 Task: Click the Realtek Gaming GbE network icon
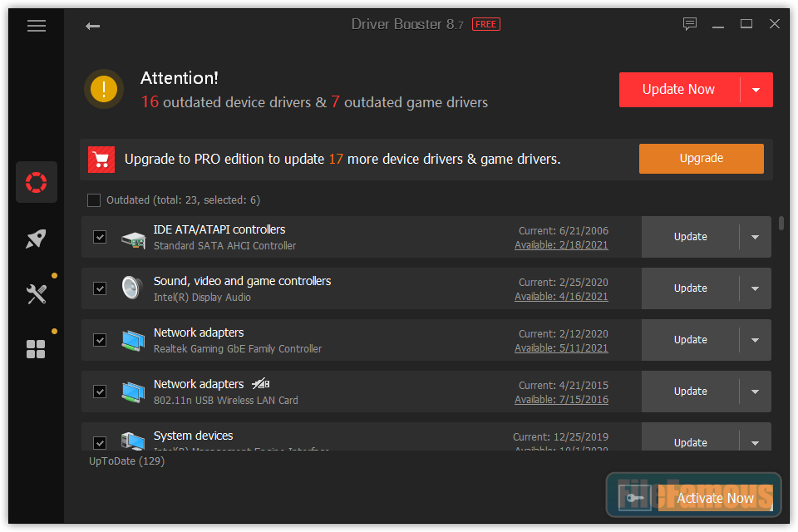[x=133, y=340]
